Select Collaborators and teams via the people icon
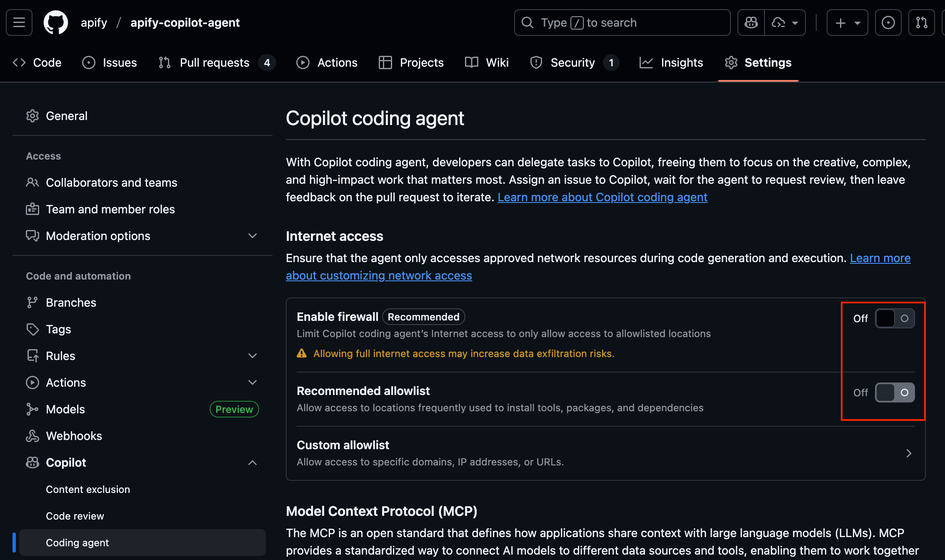This screenshot has height=560, width=945. [x=32, y=182]
